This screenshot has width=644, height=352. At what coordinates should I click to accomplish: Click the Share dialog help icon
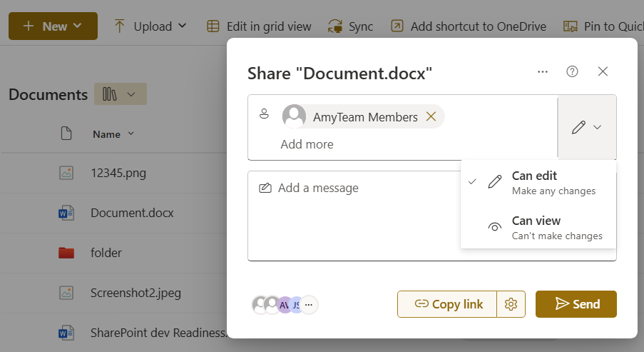572,71
